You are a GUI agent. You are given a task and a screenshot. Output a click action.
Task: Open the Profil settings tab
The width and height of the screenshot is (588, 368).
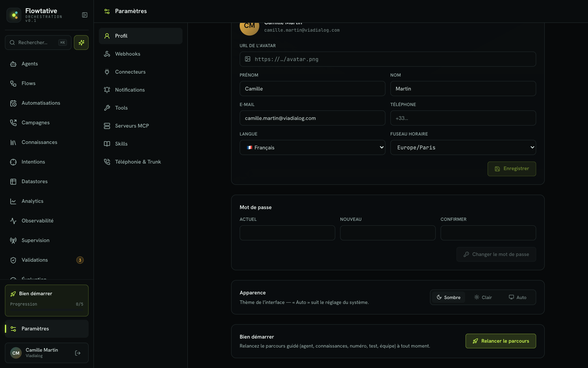point(140,36)
